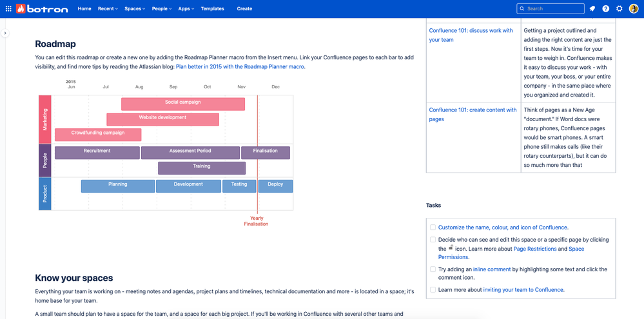
Task: Expand the collapsed sidebar arrow
Action: pyautogui.click(x=5, y=33)
